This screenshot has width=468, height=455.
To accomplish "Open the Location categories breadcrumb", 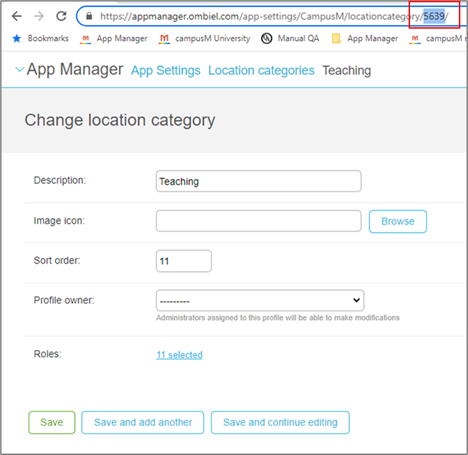I will pos(261,70).
